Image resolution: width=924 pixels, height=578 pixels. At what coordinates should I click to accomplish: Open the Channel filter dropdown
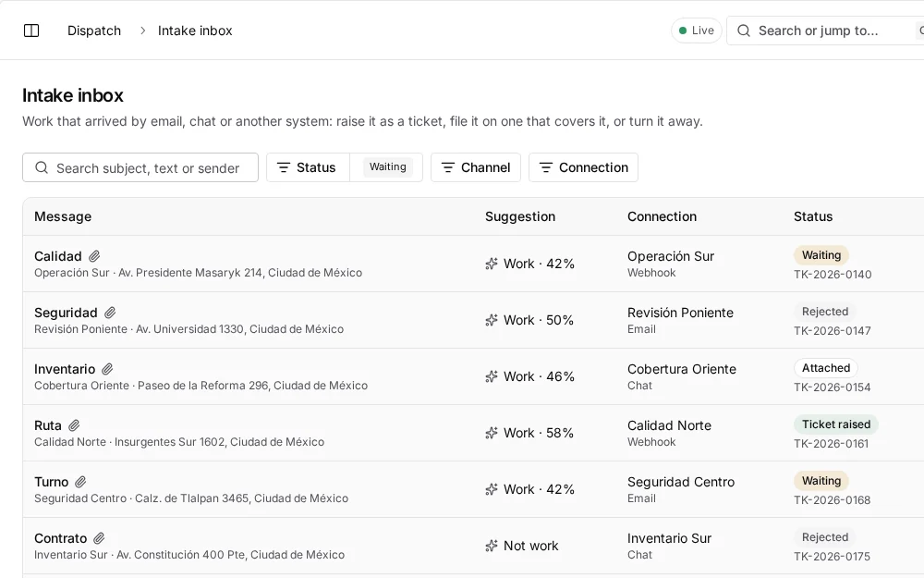pyautogui.click(x=476, y=167)
